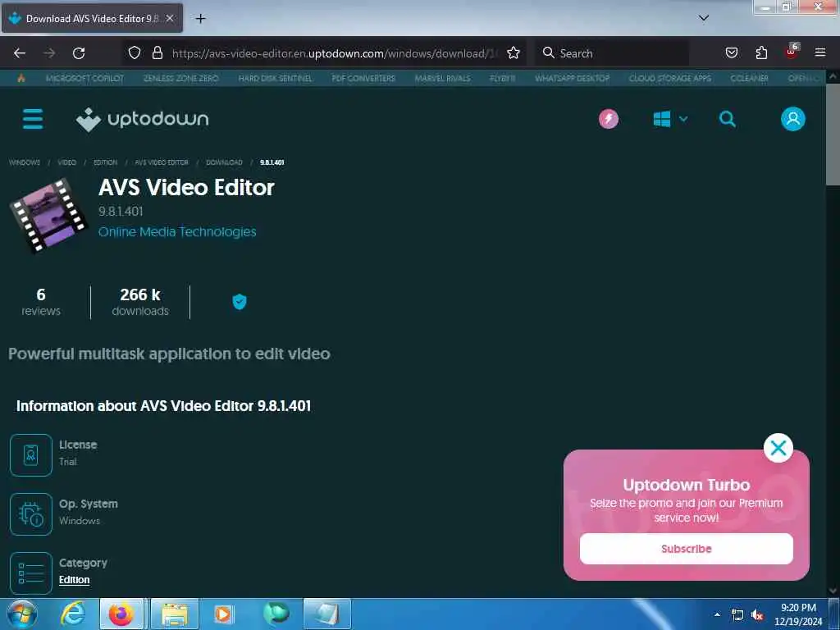The height and width of the screenshot is (630, 840).
Task: Open the Edition category link
Action: point(75,580)
